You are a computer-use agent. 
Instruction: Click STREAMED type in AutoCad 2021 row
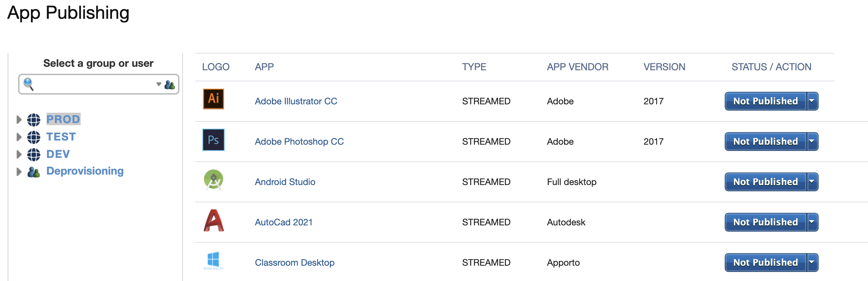click(x=486, y=222)
